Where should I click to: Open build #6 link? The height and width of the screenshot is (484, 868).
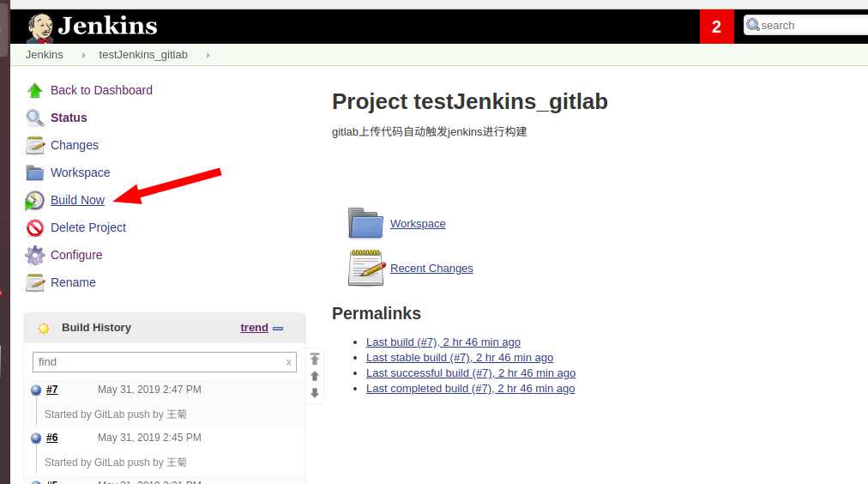[52, 438]
